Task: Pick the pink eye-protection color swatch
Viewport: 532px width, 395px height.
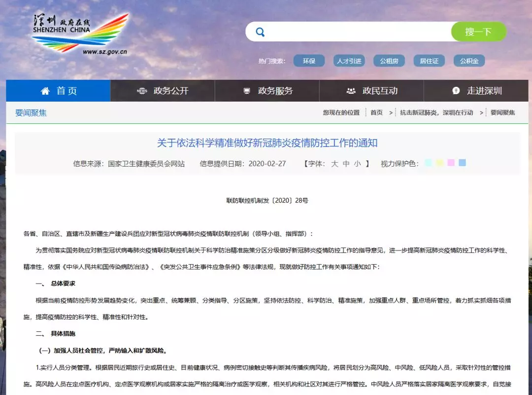Action: pyautogui.click(x=451, y=163)
